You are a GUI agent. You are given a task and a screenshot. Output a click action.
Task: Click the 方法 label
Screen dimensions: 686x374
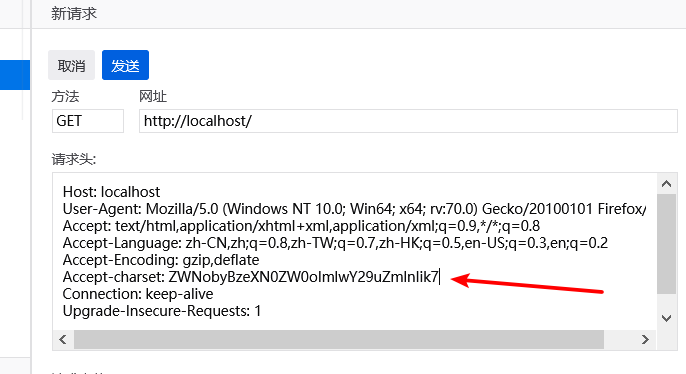[x=65, y=96]
